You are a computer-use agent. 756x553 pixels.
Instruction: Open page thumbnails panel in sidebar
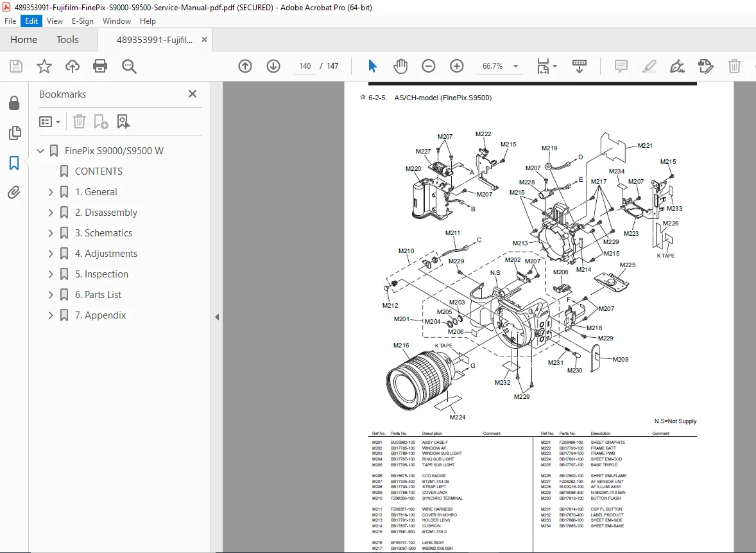(x=15, y=133)
